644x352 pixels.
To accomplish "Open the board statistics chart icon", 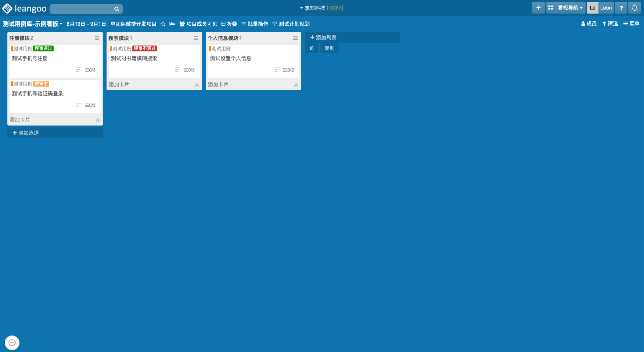I will pyautogui.click(x=172, y=24).
